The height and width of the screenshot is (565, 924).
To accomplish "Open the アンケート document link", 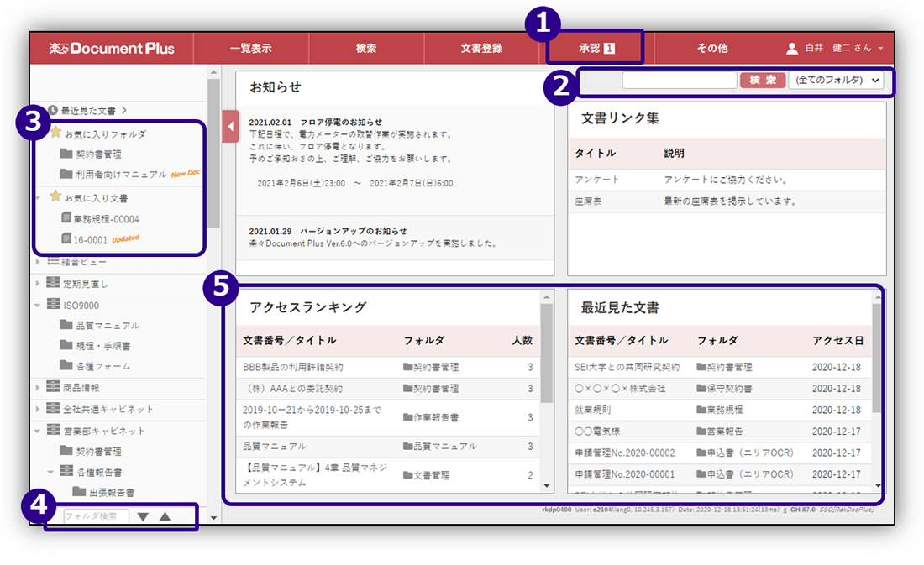I will pyautogui.click(x=597, y=180).
